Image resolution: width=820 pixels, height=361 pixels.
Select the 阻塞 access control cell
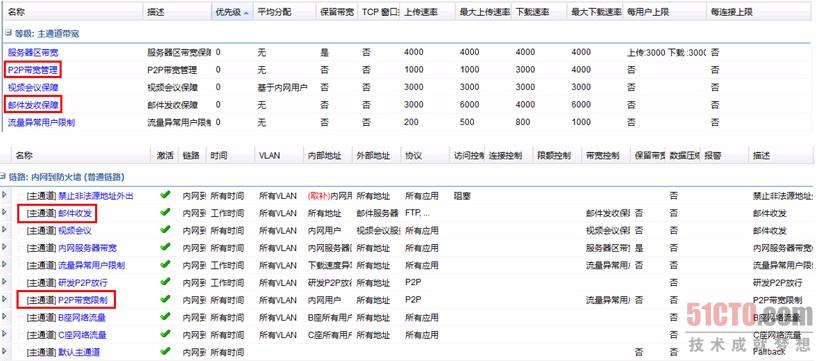(x=462, y=196)
